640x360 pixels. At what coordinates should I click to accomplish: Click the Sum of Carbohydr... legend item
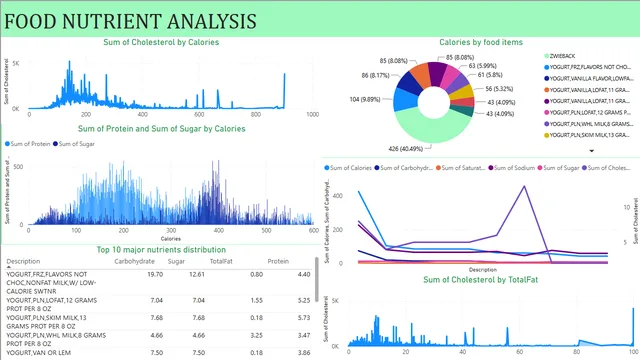(x=403, y=168)
